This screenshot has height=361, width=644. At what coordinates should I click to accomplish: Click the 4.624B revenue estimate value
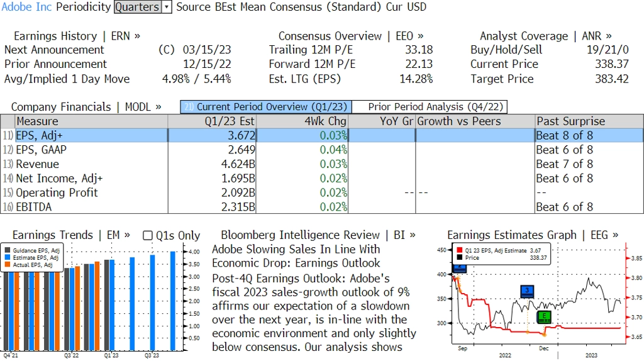238,164
